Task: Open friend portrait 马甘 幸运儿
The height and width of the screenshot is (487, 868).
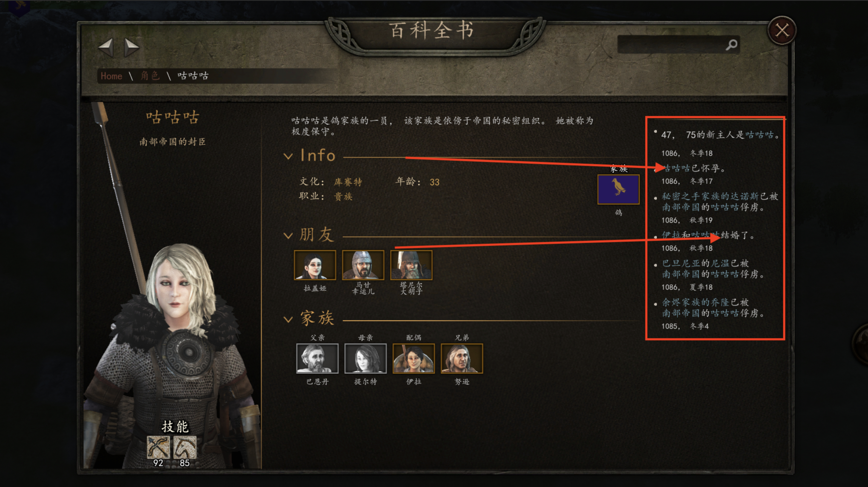Action: (x=363, y=265)
